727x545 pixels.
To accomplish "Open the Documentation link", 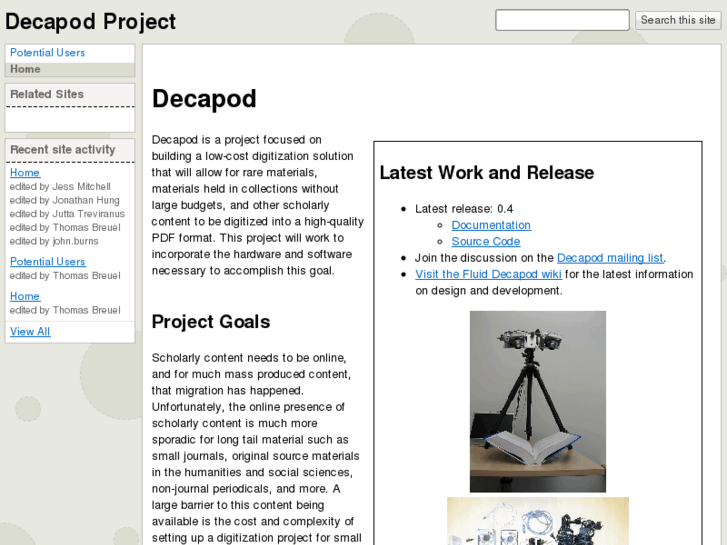I will [491, 225].
